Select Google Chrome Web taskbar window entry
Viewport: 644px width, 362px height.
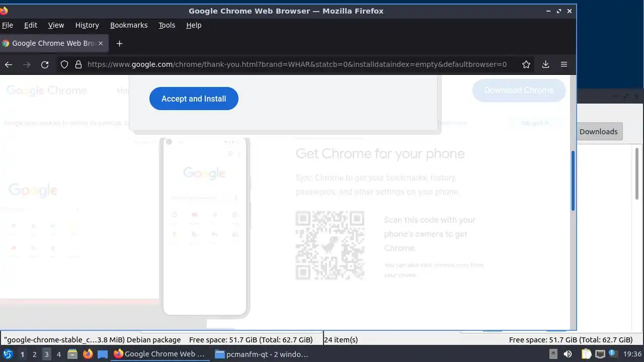tap(160, 354)
